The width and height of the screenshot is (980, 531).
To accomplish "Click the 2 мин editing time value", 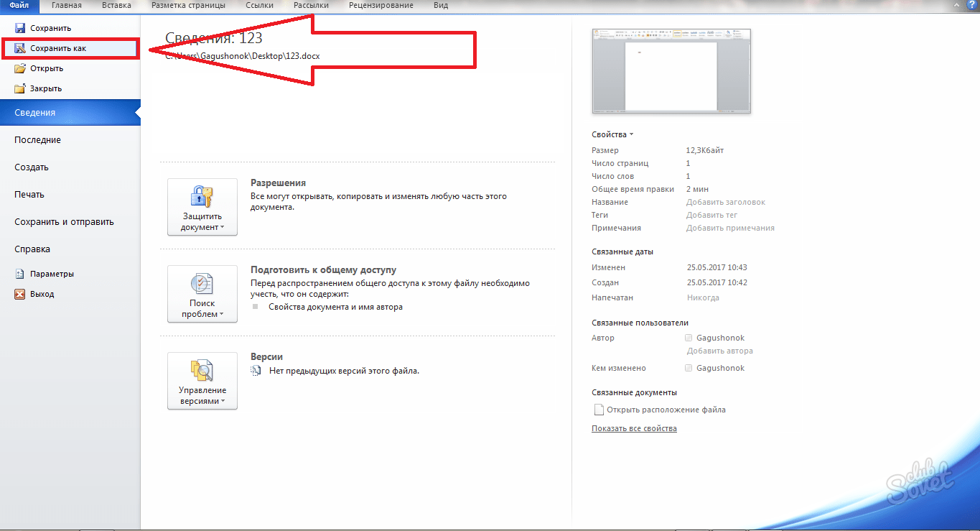I will click(697, 189).
